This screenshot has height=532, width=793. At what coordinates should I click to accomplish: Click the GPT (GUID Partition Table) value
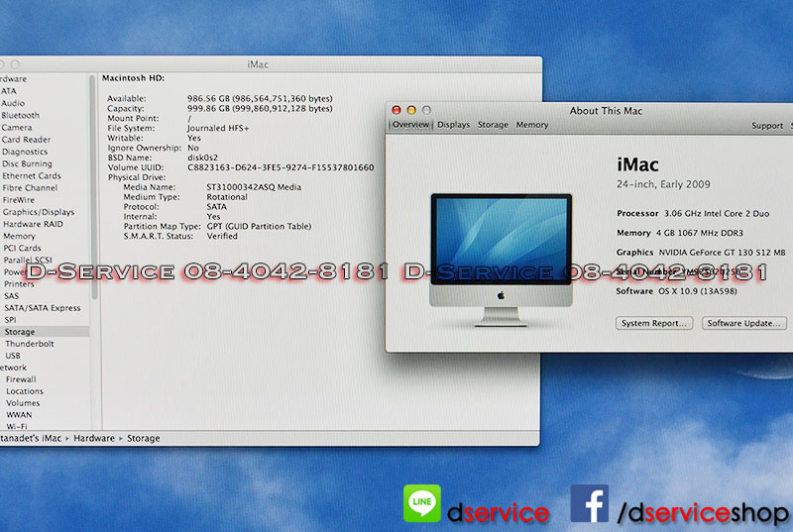259,226
